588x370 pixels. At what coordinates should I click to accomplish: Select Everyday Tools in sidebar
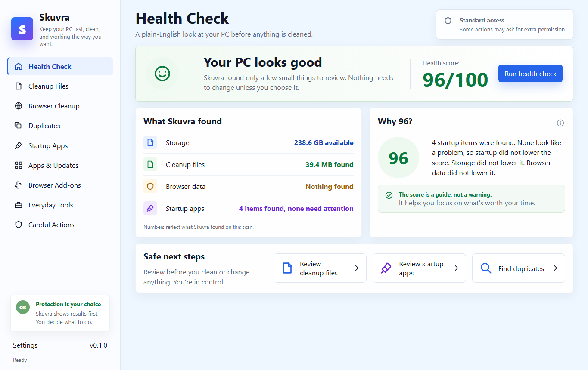pos(60,205)
